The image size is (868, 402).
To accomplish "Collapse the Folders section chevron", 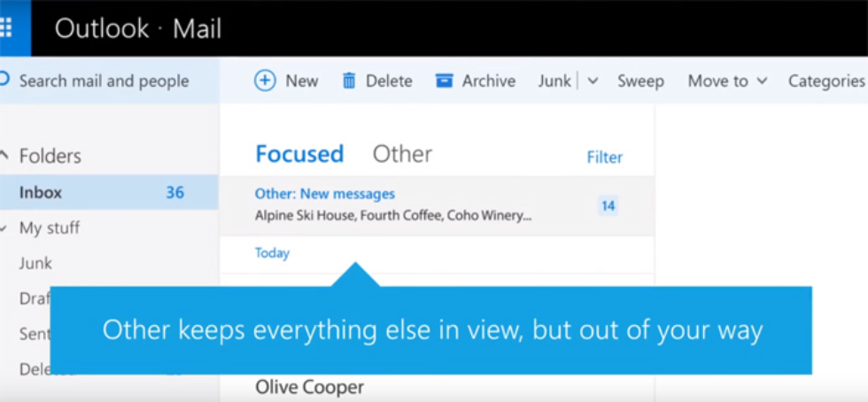I will (x=4, y=156).
